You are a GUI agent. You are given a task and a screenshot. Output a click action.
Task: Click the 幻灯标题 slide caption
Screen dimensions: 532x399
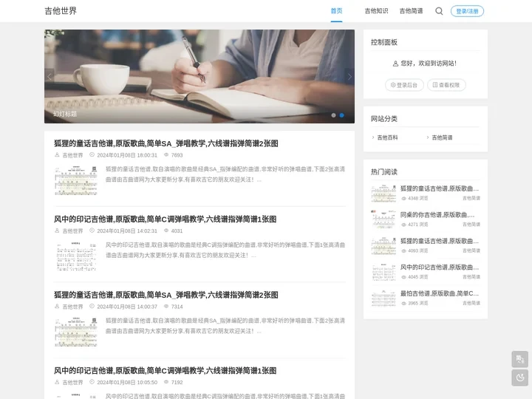(65, 114)
